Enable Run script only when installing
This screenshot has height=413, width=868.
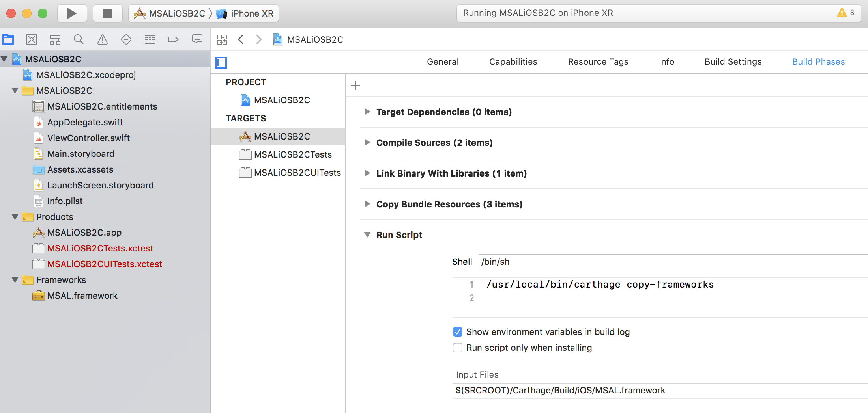[x=458, y=348]
